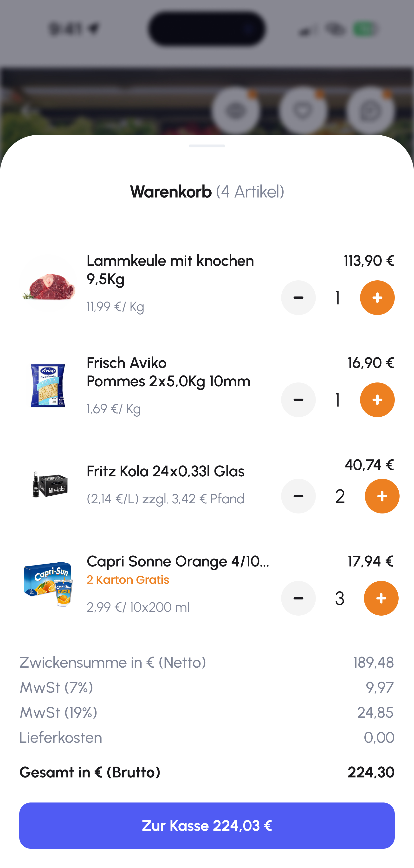The height and width of the screenshot is (868, 414).
Task: Open the chat message icon
Action: pyautogui.click(x=370, y=110)
